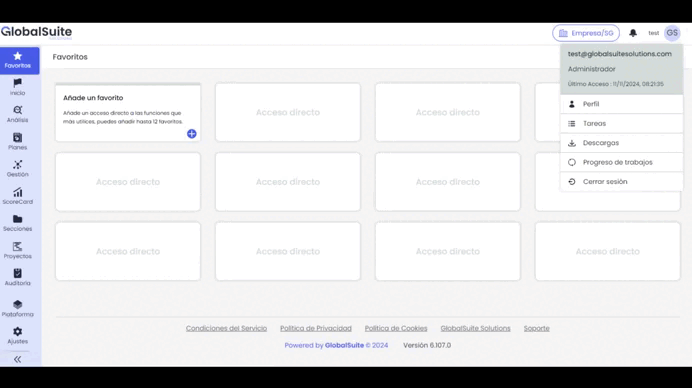Viewport: 692px width, 388px height.
Task: Toggle the GS user avatar menu
Action: pos(672,33)
